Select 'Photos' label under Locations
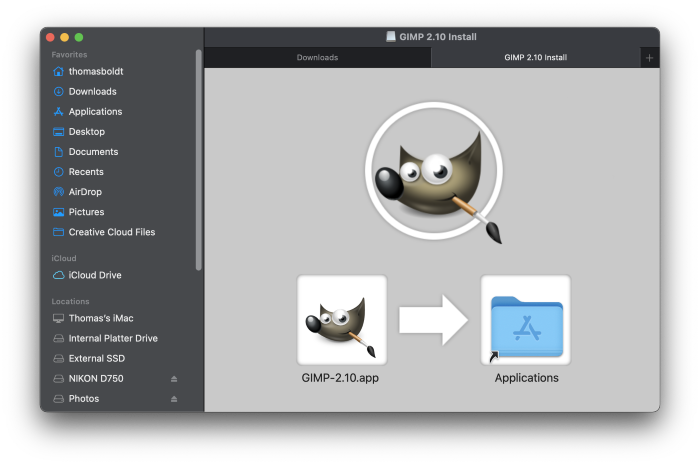This screenshot has height=465, width=700. click(84, 399)
